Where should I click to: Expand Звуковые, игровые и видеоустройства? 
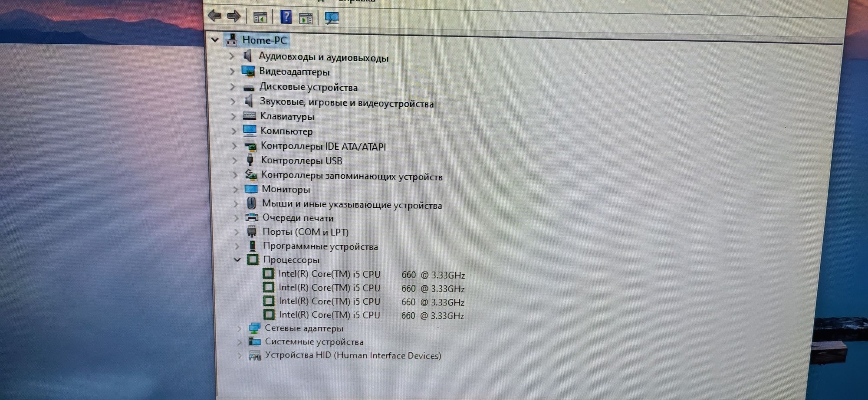[x=233, y=102]
